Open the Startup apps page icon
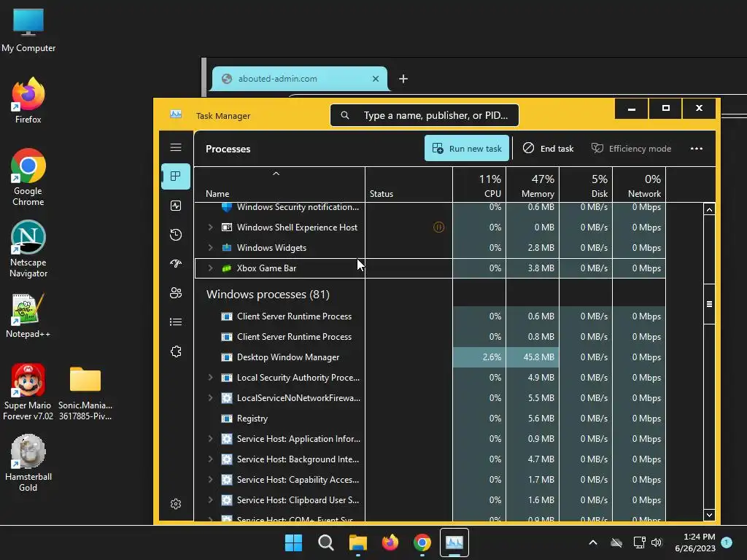 pos(176,264)
